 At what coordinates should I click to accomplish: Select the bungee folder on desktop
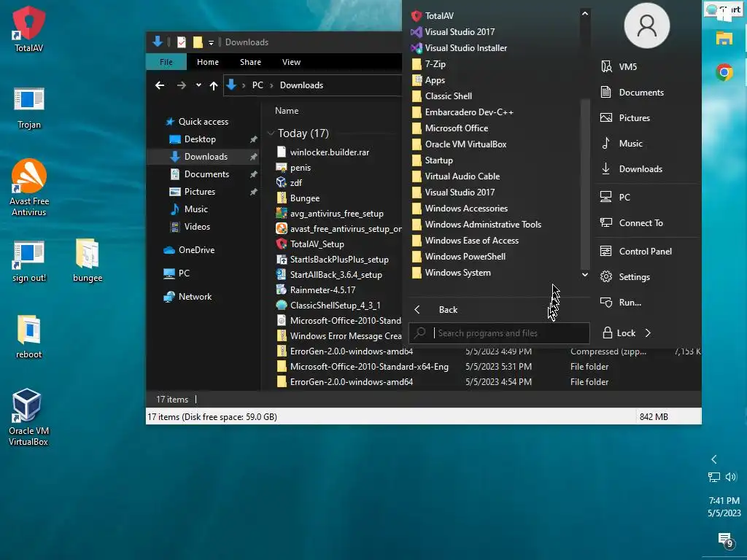click(x=88, y=260)
